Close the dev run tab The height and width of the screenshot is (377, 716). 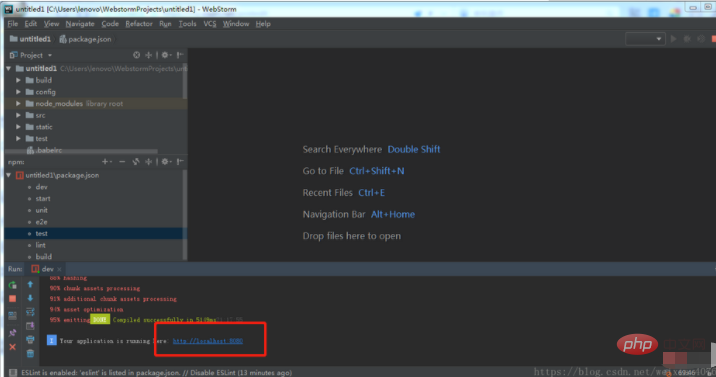(x=59, y=269)
